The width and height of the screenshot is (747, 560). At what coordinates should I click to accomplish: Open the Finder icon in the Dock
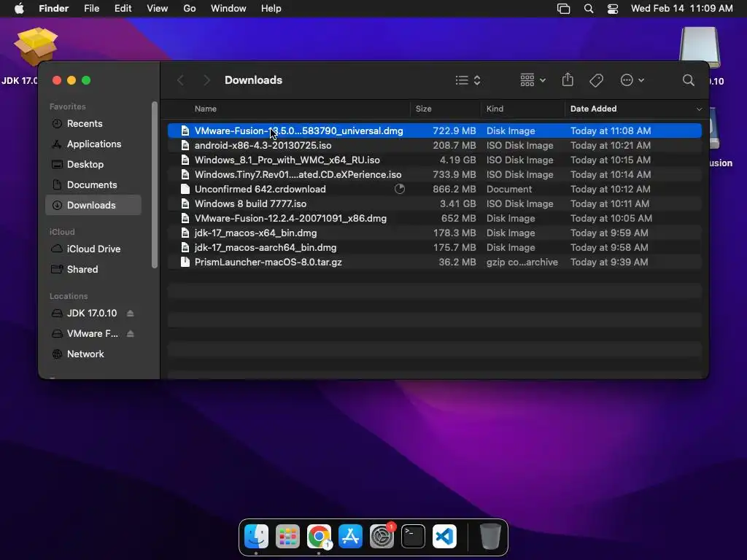click(256, 537)
